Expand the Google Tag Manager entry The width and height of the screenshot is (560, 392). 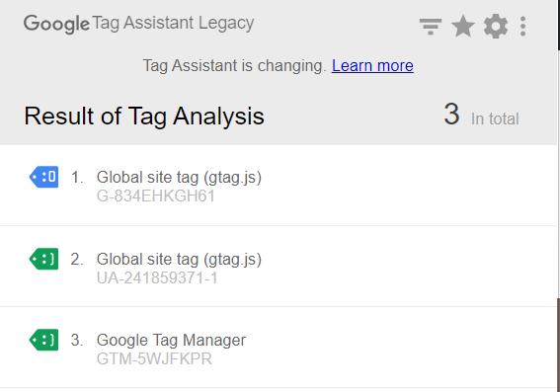[x=279, y=348]
